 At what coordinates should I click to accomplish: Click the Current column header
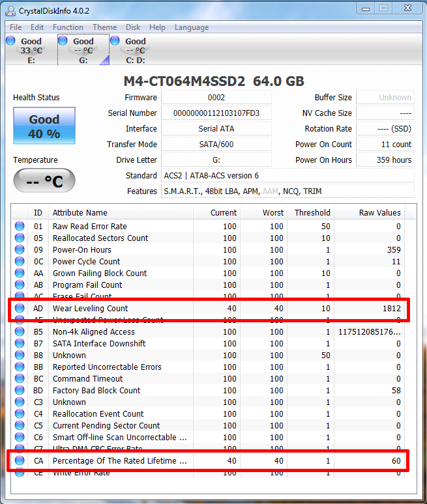coord(216,212)
